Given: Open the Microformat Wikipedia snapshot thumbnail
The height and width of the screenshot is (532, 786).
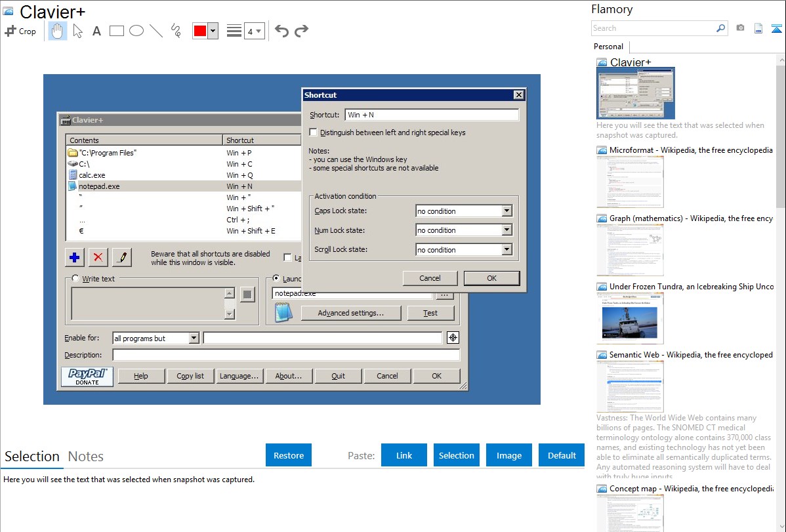Looking at the screenshot, I should click(x=630, y=182).
